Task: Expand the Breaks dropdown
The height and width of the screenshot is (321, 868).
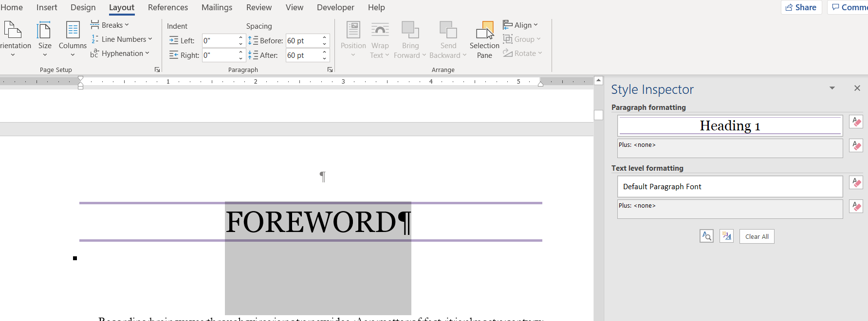Action: (110, 25)
